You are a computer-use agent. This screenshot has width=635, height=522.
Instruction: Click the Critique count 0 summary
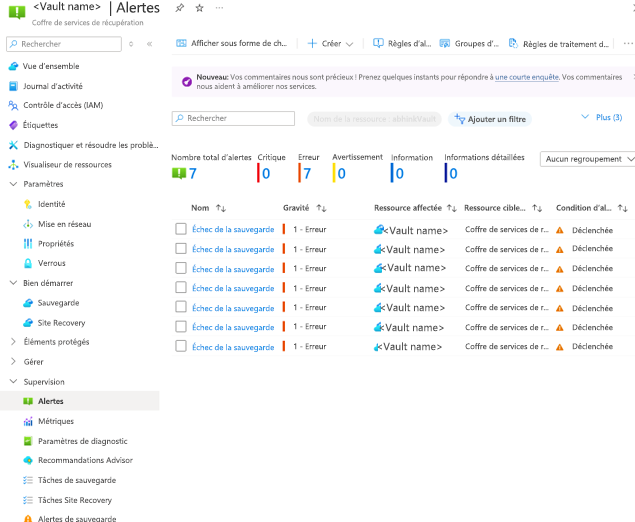click(x=266, y=174)
